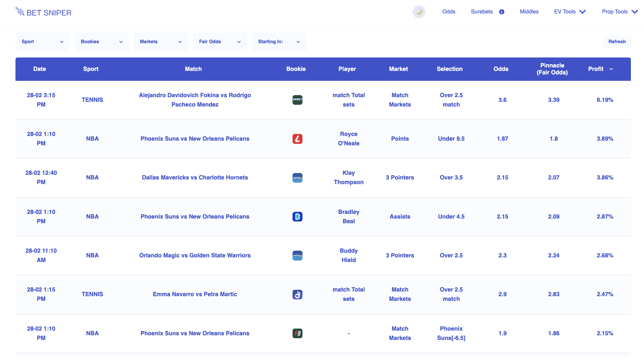Open the Bookies filter dropdown
The height and width of the screenshot is (363, 644).
point(102,42)
